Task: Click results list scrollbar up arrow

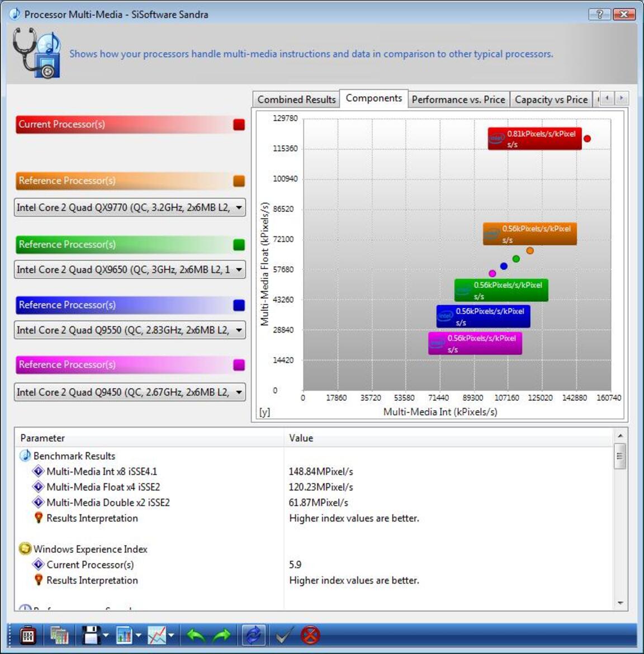Action: 620,435
